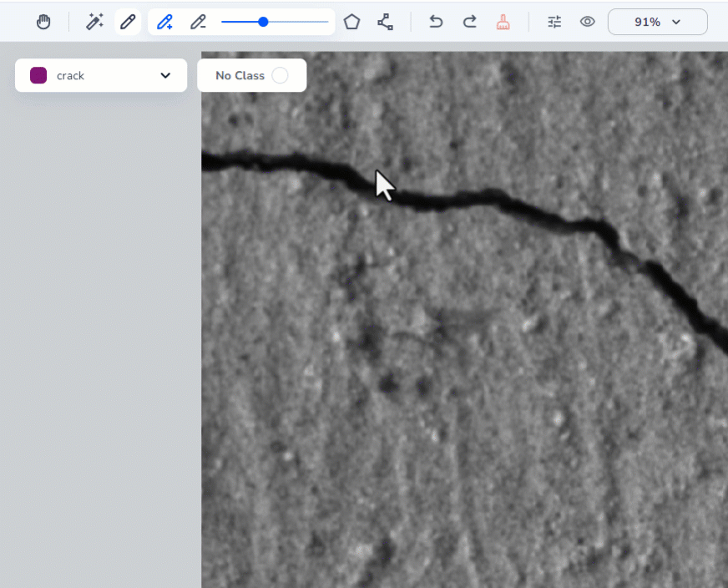Expand the crack class dropdown
This screenshot has height=588, width=728.
tap(101, 75)
